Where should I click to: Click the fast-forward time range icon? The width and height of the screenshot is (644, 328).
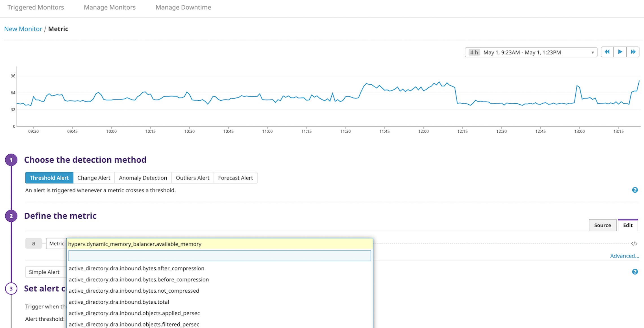tap(633, 52)
